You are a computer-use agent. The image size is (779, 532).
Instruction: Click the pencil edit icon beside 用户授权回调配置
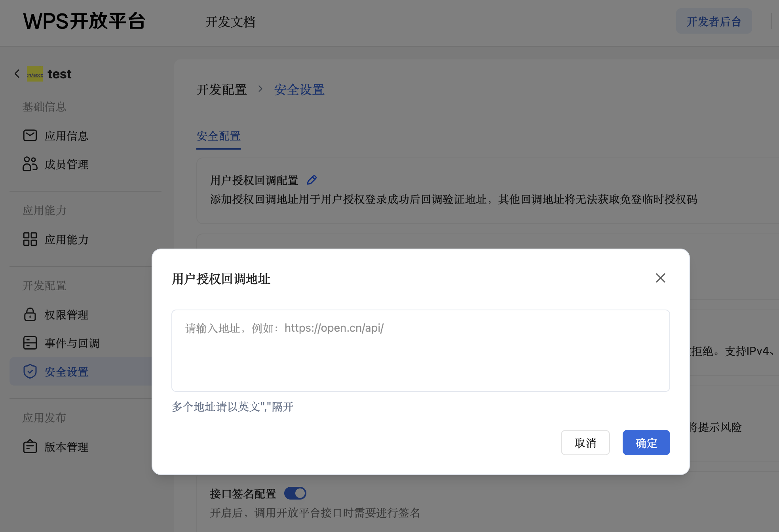tap(312, 180)
